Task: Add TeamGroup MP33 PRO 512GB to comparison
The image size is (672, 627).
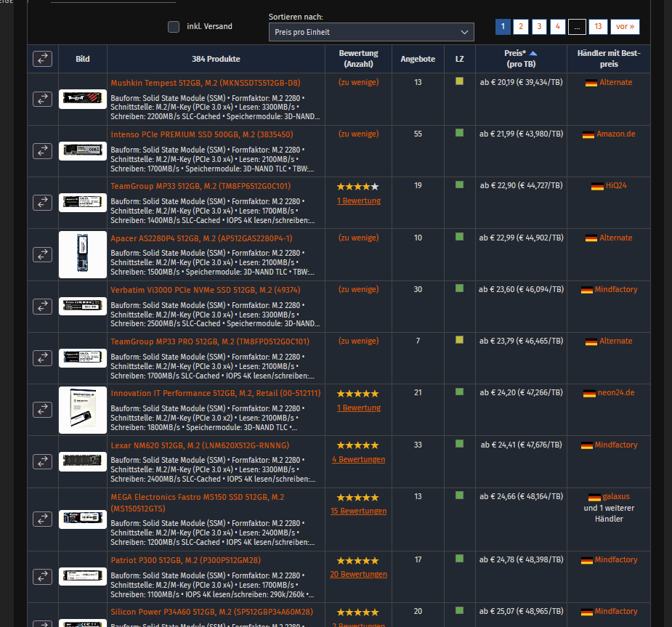Action: (42, 358)
